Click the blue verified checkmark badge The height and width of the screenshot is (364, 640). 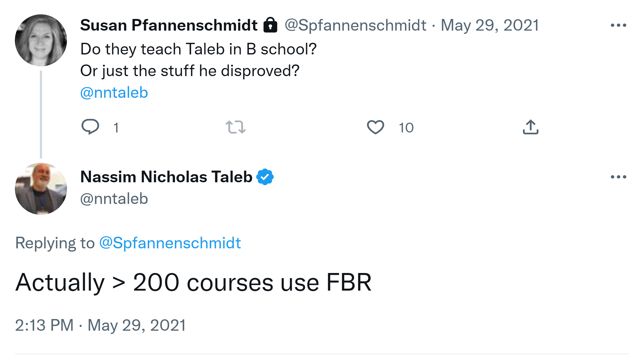click(x=265, y=177)
